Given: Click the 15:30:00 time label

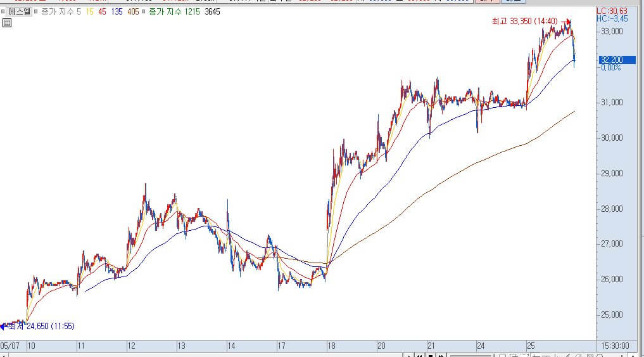Looking at the screenshot, I should [x=615, y=346].
